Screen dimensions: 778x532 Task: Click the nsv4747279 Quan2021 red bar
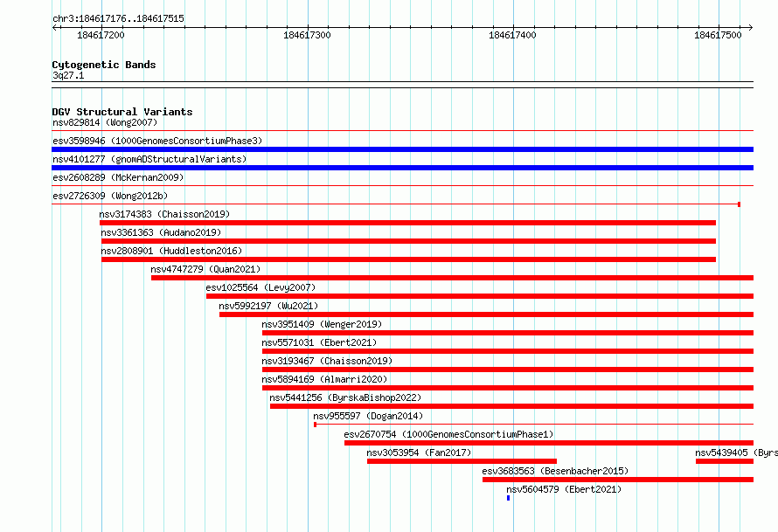click(453, 278)
